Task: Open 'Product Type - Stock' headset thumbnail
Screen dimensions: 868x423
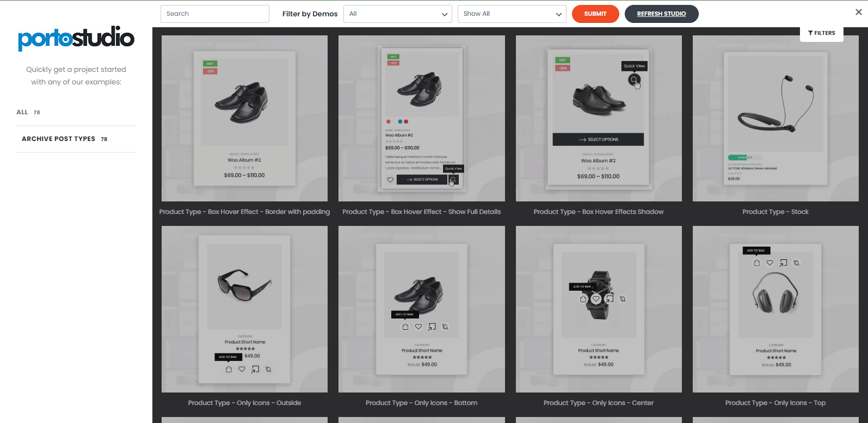Action: tap(775, 118)
